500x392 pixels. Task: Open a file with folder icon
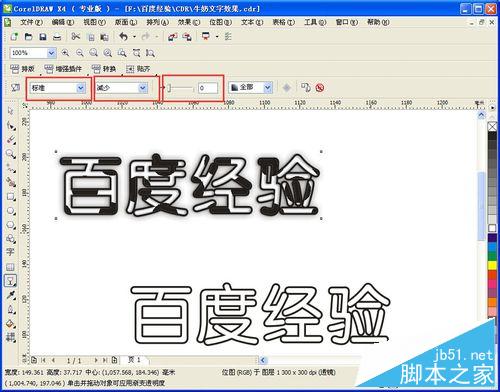28,37
